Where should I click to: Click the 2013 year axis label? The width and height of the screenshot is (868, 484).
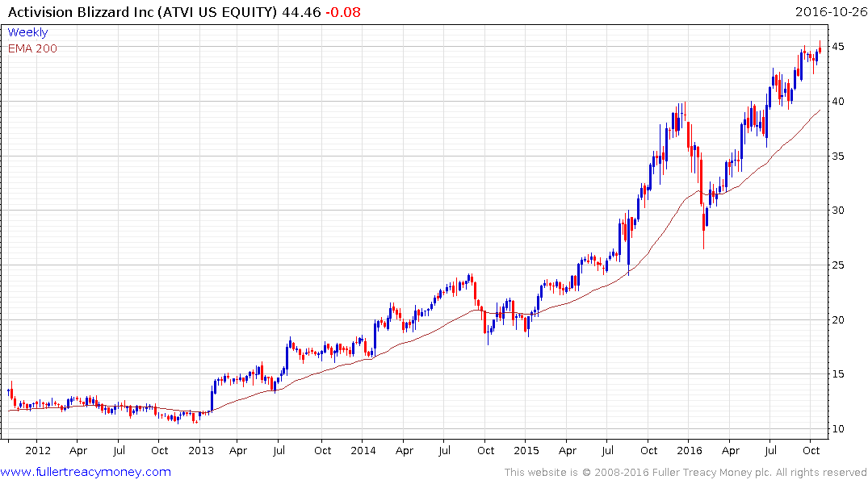point(200,450)
